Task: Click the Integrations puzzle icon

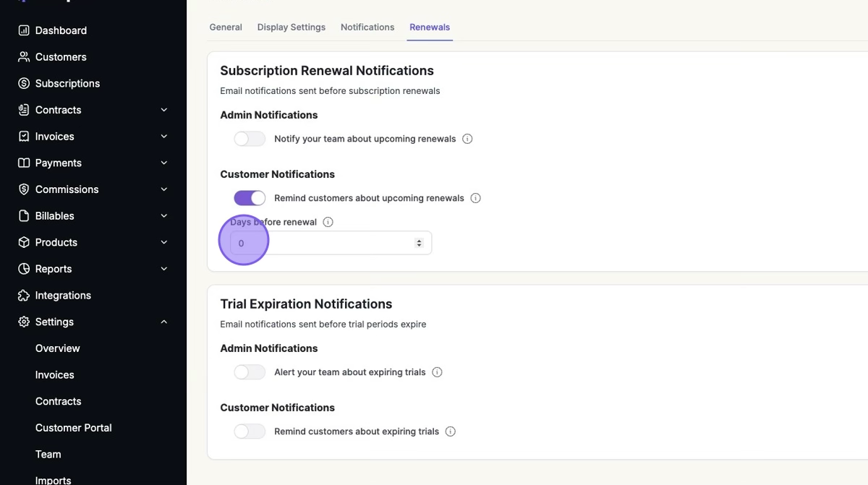Action: pyautogui.click(x=24, y=296)
